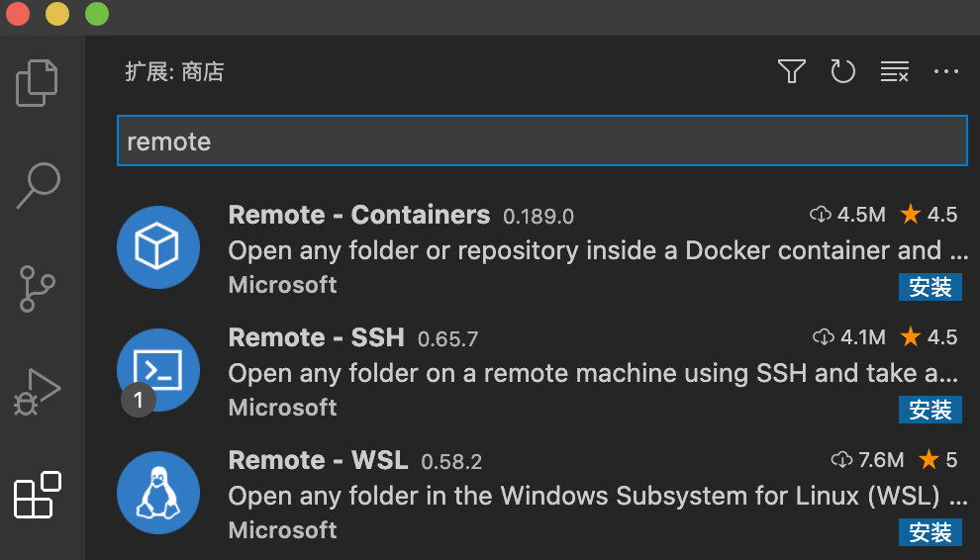This screenshot has height=560, width=980.
Task: Select the Extensions activity bar icon
Action: click(38, 494)
